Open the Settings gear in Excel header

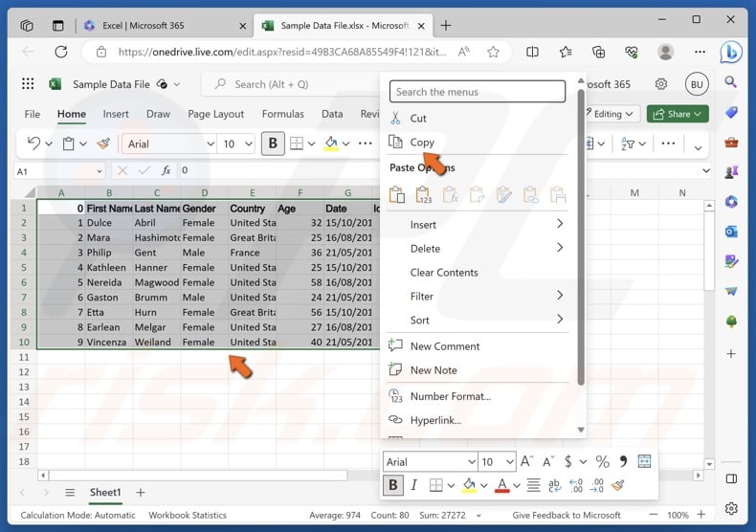(x=661, y=84)
